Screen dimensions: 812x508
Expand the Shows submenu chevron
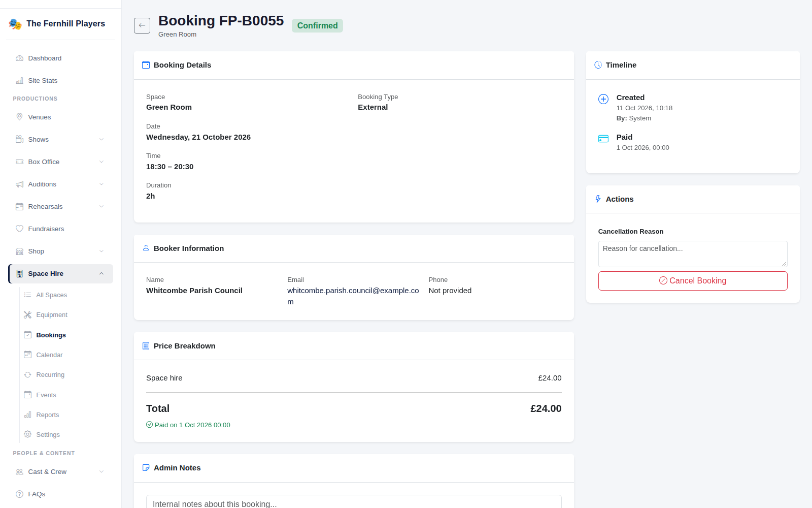(x=101, y=140)
